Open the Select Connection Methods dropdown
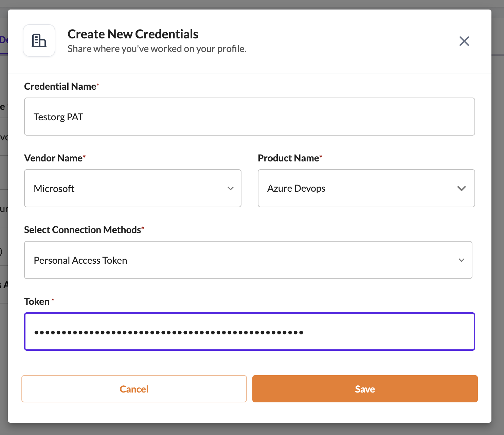This screenshot has width=504, height=435. tap(248, 260)
